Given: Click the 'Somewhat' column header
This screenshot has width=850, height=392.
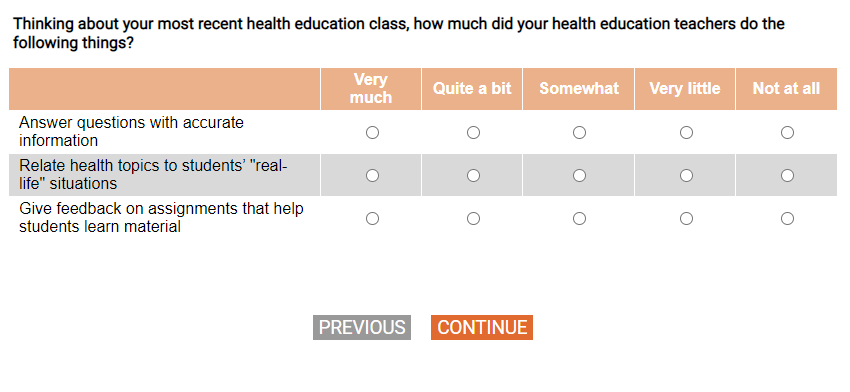Looking at the screenshot, I should (x=578, y=88).
